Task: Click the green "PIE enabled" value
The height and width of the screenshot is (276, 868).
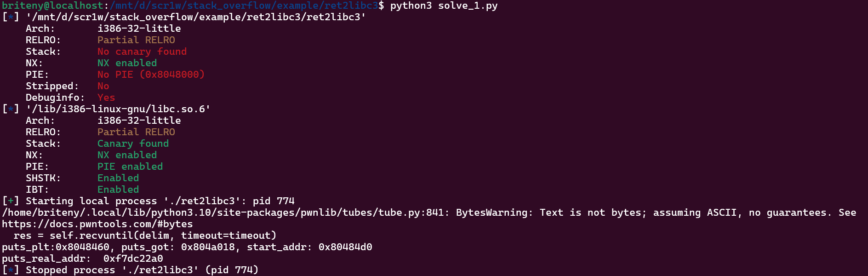Action: (130, 167)
